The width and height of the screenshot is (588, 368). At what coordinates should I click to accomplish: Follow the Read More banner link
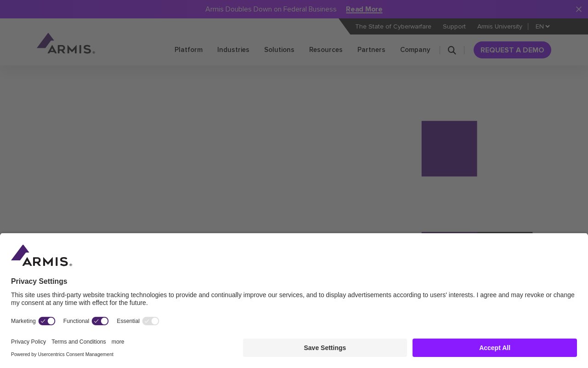(364, 9)
